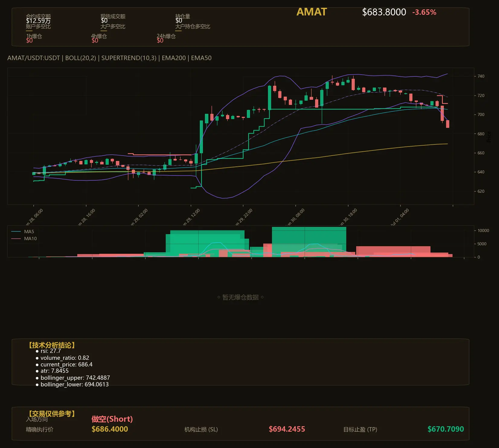Click the AMAT ticker title
This screenshot has height=448, width=499.
coord(312,12)
